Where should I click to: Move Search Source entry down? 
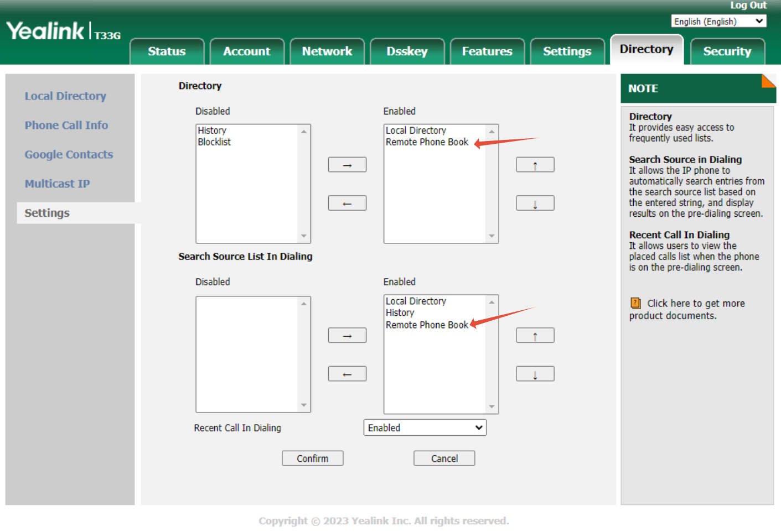coord(535,374)
